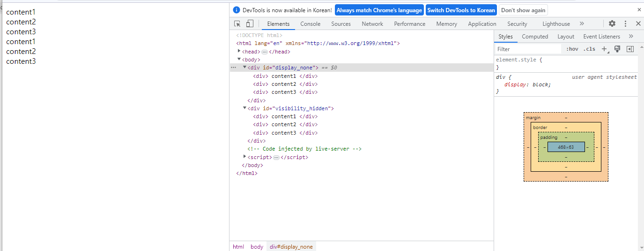Collapse the body element node

(x=239, y=59)
